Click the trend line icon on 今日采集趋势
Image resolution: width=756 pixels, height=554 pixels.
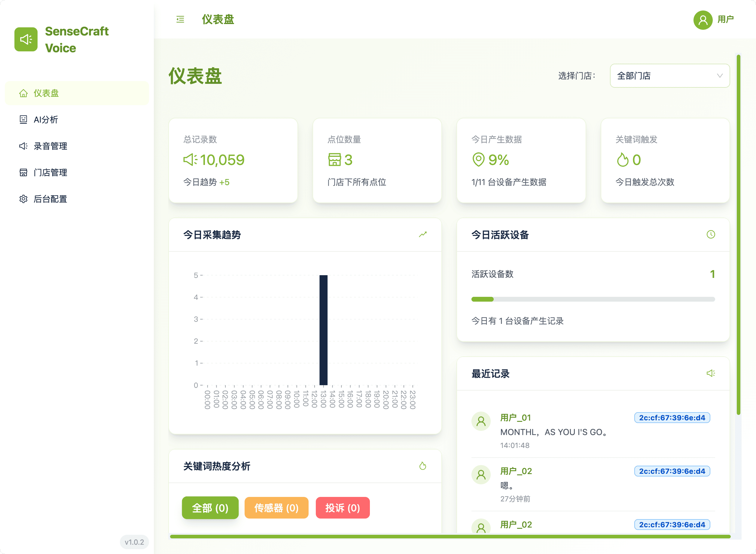[x=422, y=234]
